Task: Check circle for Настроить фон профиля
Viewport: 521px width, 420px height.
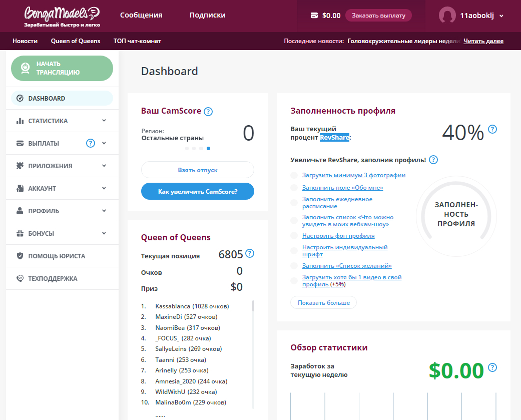Action: pos(294,236)
